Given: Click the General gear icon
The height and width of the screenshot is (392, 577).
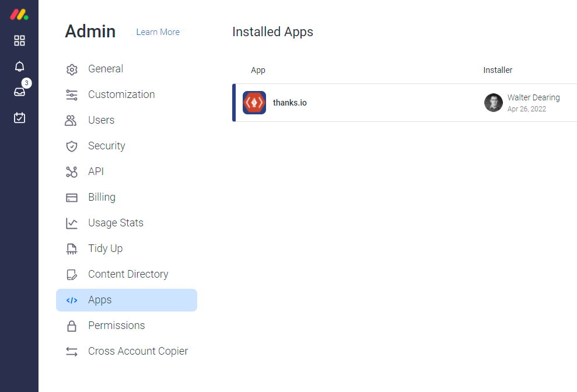Looking at the screenshot, I should (x=72, y=69).
